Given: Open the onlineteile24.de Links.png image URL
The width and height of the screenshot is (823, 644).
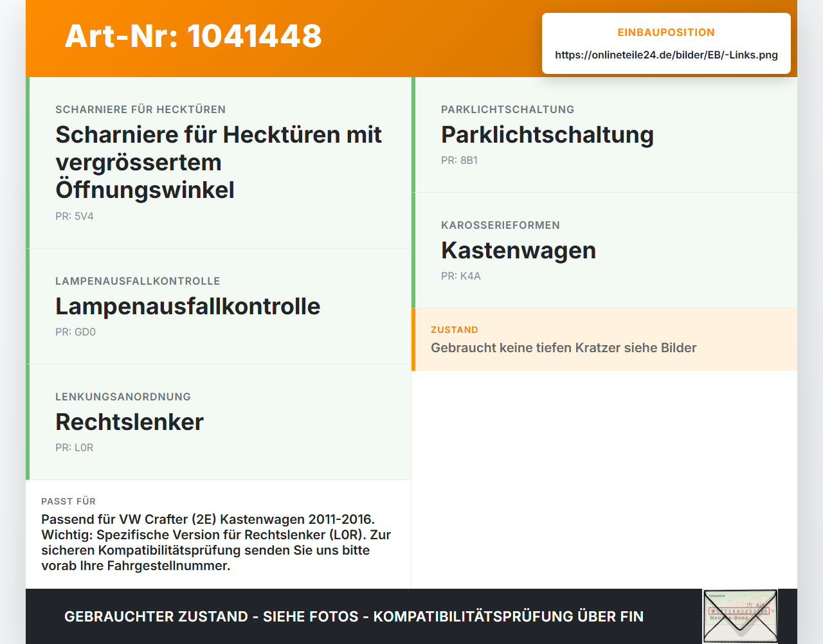Looking at the screenshot, I should coord(666,55).
